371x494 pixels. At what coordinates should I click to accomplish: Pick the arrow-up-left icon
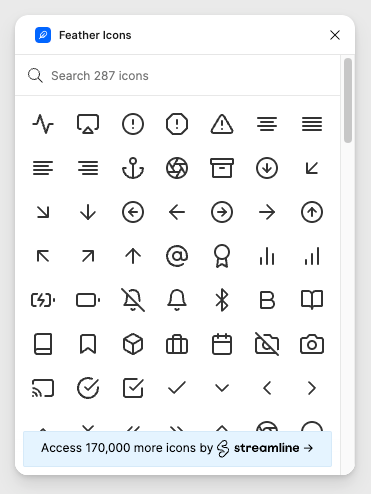43,256
